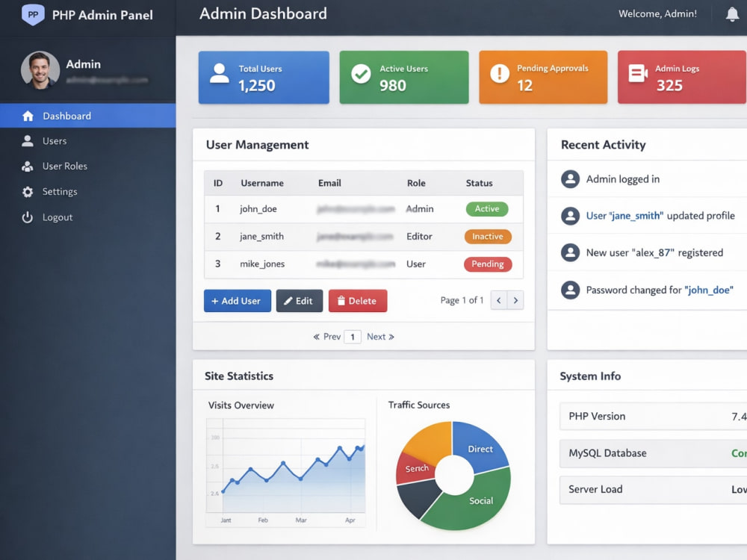This screenshot has height=560, width=747.
Task: Click the Total Users card person icon
Action: 219,73
